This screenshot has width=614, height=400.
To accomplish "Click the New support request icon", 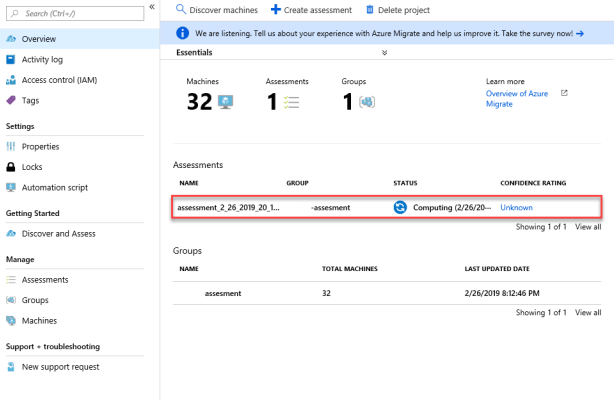I will [x=11, y=367].
